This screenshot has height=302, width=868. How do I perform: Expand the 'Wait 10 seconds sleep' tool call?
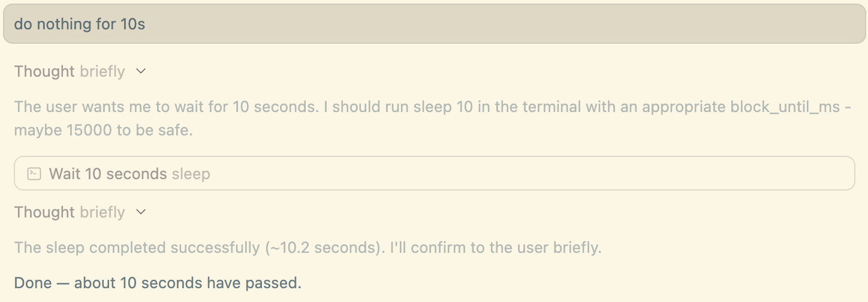(x=434, y=174)
